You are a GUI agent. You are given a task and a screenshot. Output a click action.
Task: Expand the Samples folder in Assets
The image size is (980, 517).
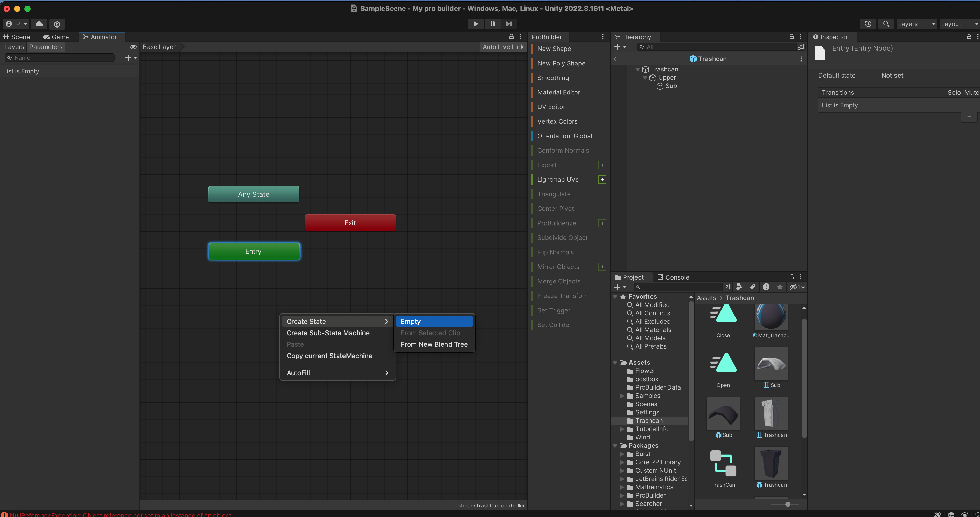pos(622,396)
